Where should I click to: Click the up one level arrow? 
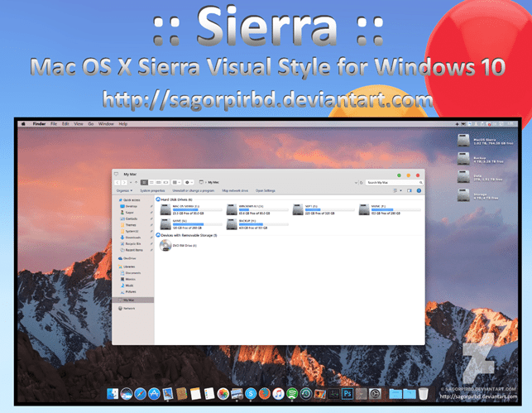[x=136, y=183]
